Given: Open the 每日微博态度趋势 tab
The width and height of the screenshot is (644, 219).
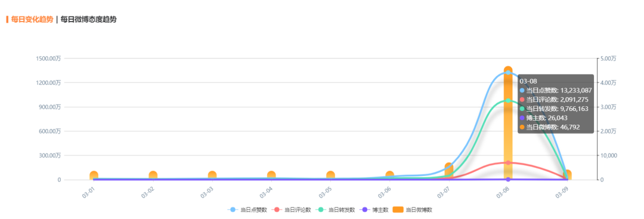Looking at the screenshot, I should pos(88,19).
